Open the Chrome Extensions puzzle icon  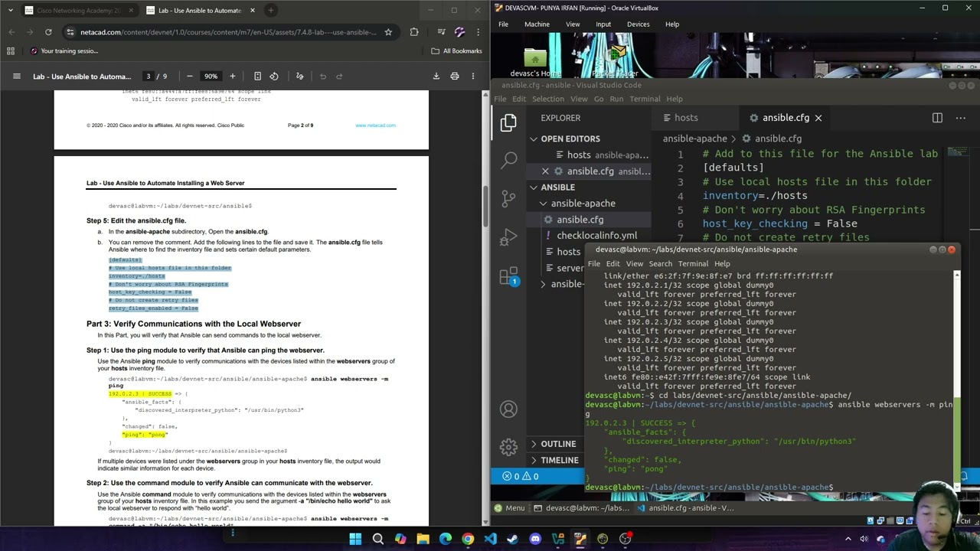pos(414,32)
